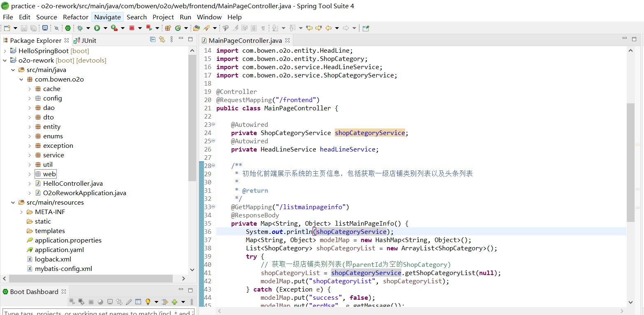
Task: Select application.properties file
Action: tap(68, 240)
